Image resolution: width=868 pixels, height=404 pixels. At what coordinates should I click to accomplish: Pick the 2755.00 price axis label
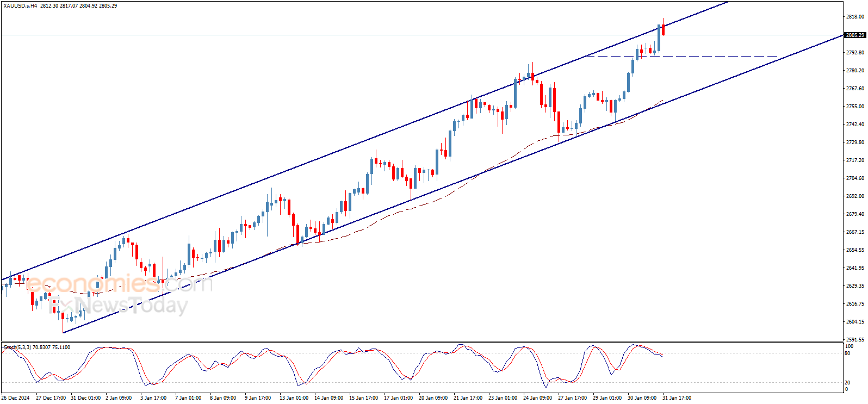coord(855,107)
